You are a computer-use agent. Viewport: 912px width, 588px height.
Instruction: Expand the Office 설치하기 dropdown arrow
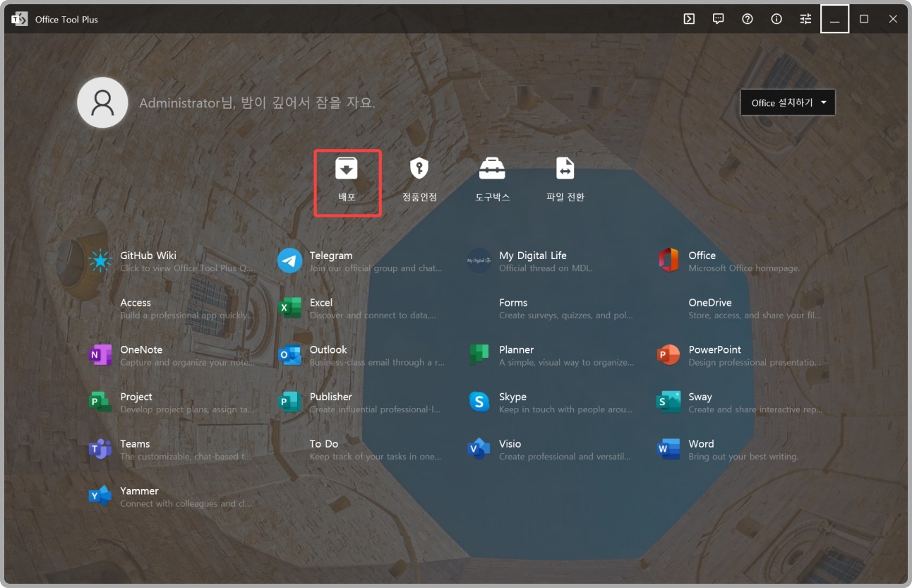click(823, 102)
